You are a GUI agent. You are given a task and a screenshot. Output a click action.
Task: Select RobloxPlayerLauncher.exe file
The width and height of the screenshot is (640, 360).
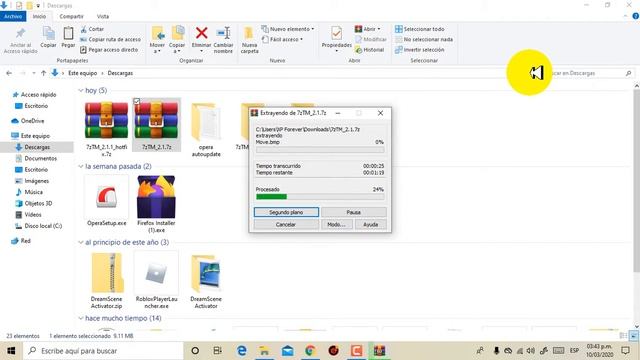click(x=156, y=280)
